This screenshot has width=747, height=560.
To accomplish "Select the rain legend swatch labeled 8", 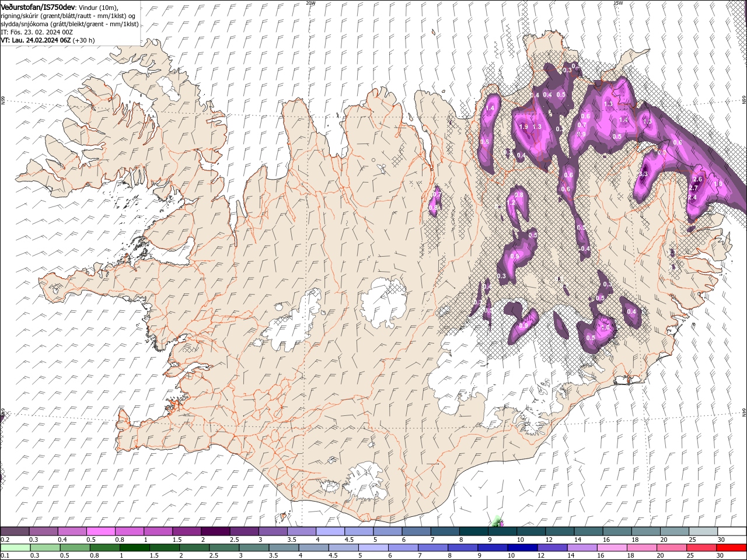I will (463, 548).
